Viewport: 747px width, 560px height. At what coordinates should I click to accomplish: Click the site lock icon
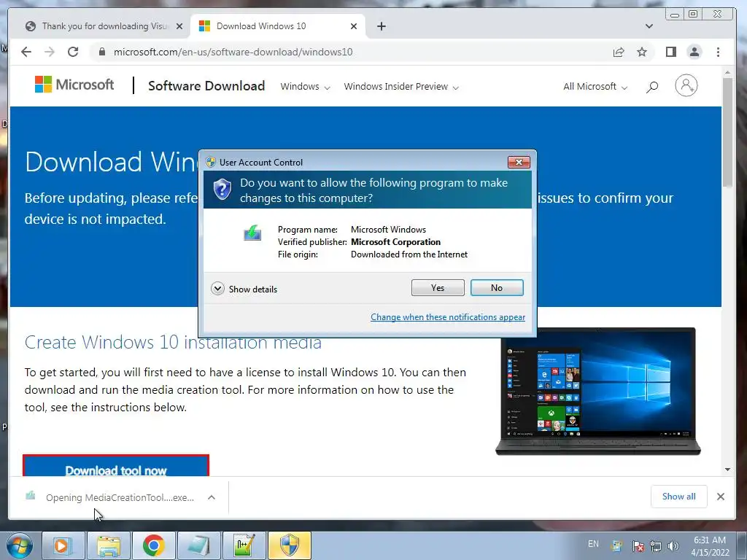pyautogui.click(x=102, y=52)
